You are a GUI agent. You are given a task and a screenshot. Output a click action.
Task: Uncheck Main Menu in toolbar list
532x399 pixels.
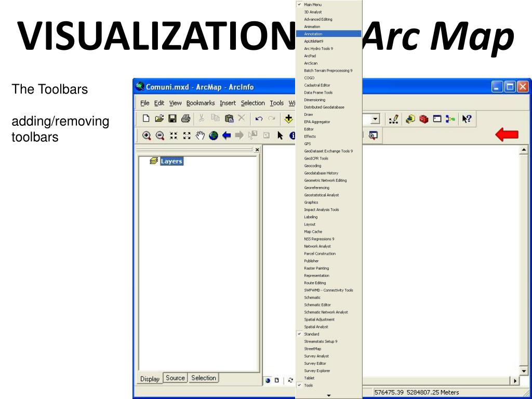328,5
